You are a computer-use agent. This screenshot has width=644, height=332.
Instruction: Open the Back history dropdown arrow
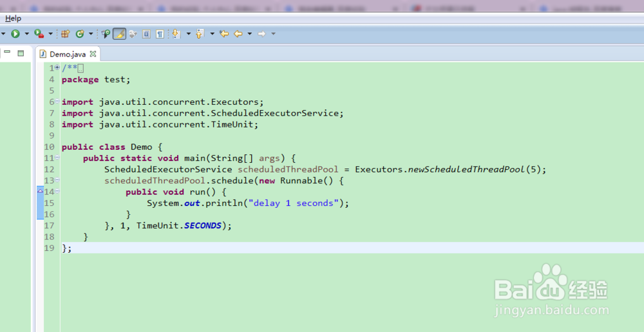(x=249, y=33)
